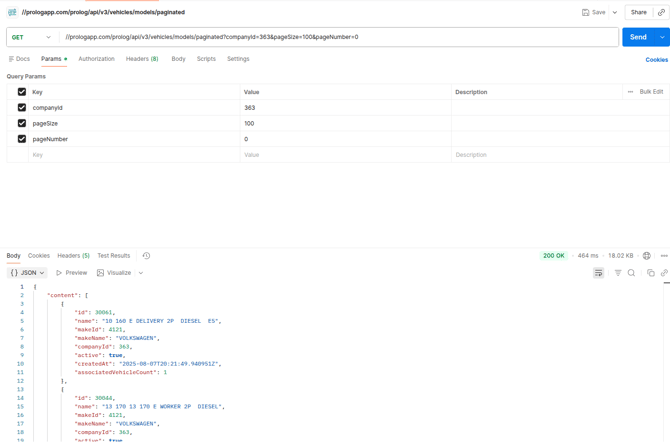Click the network globe icon
This screenshot has height=444, width=670.
[x=646, y=256]
